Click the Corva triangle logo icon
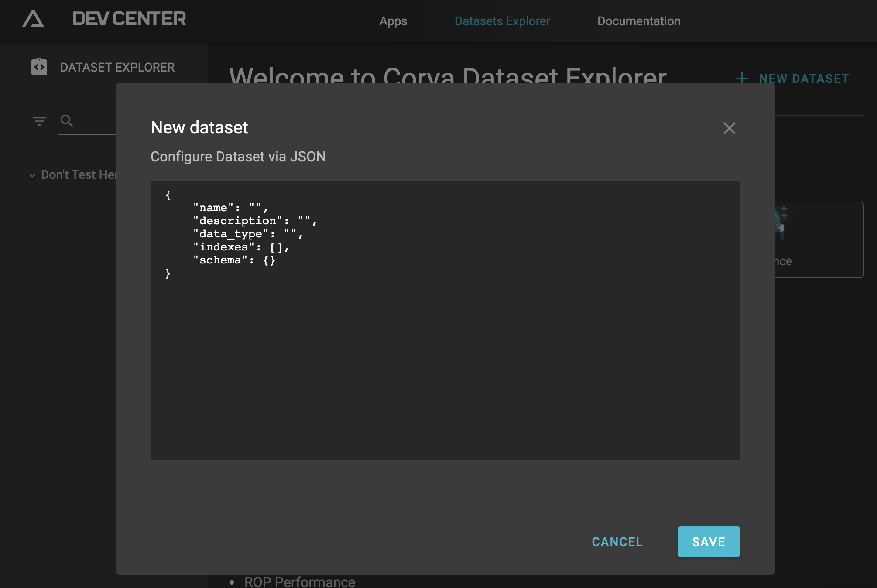This screenshot has height=588, width=877. pyautogui.click(x=33, y=19)
